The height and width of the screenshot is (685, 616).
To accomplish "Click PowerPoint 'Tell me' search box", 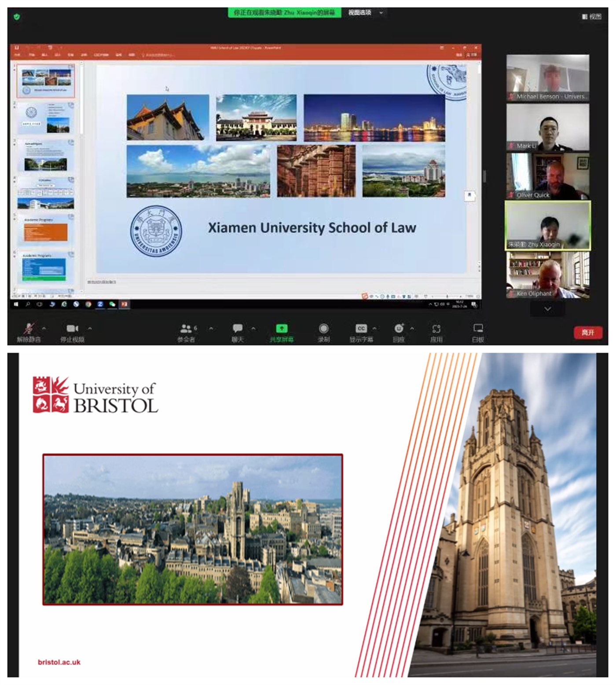I will [x=159, y=55].
